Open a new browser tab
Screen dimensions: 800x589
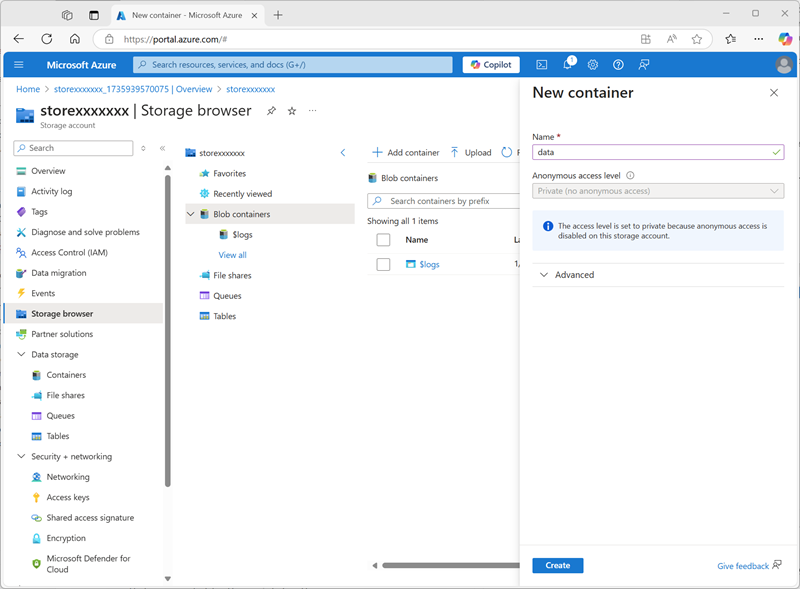278,15
